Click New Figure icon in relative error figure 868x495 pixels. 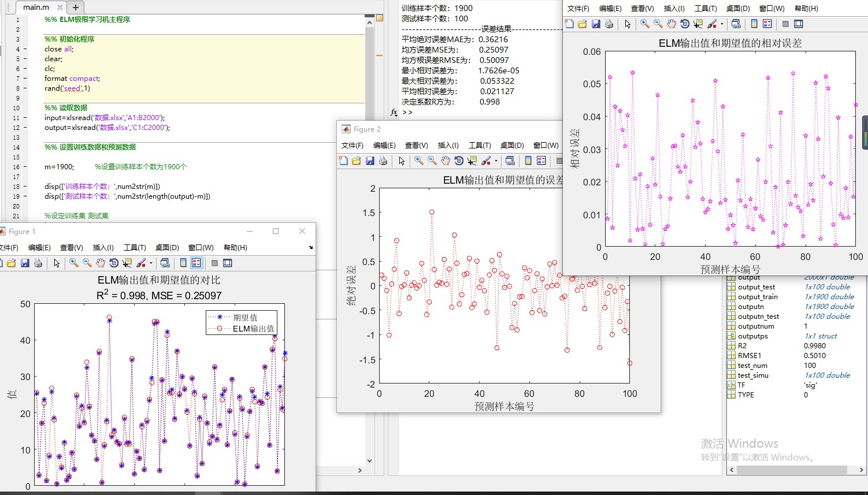569,24
